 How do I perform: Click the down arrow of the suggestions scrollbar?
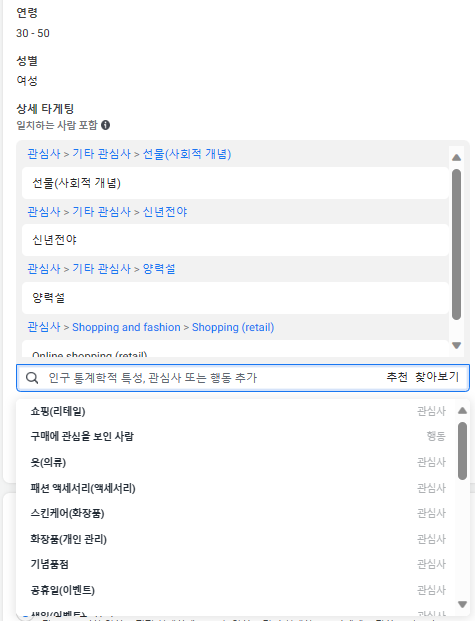[x=462, y=604]
